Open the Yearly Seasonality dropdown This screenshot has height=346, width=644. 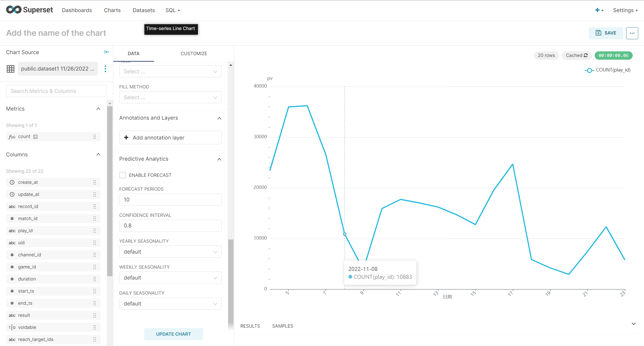170,252
